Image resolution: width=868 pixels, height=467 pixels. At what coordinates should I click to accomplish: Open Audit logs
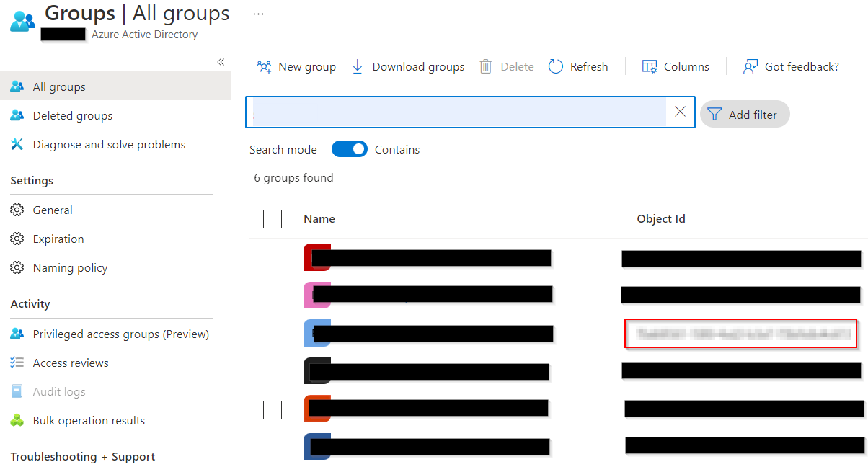59,391
